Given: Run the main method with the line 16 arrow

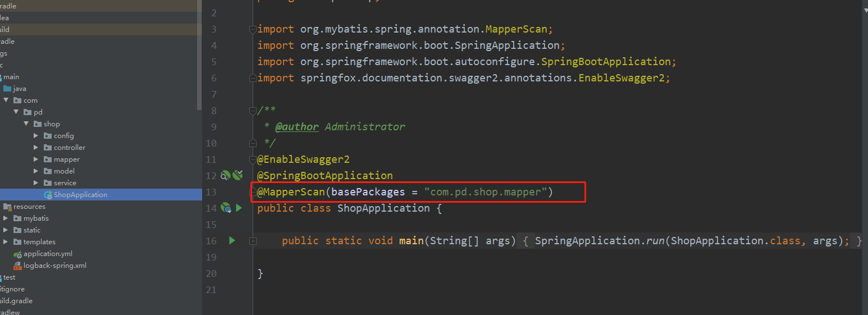Looking at the screenshot, I should pos(232,240).
